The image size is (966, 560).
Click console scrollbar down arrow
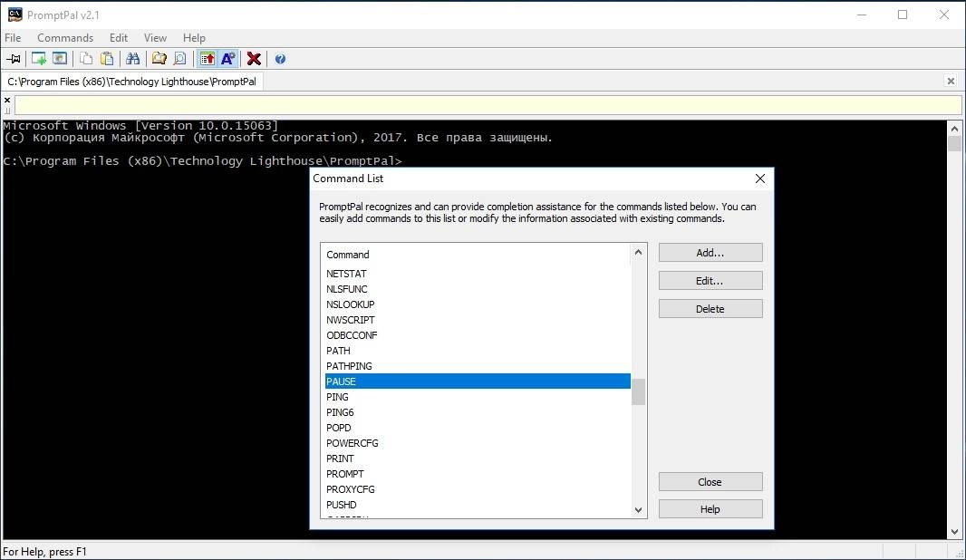pyautogui.click(x=954, y=532)
